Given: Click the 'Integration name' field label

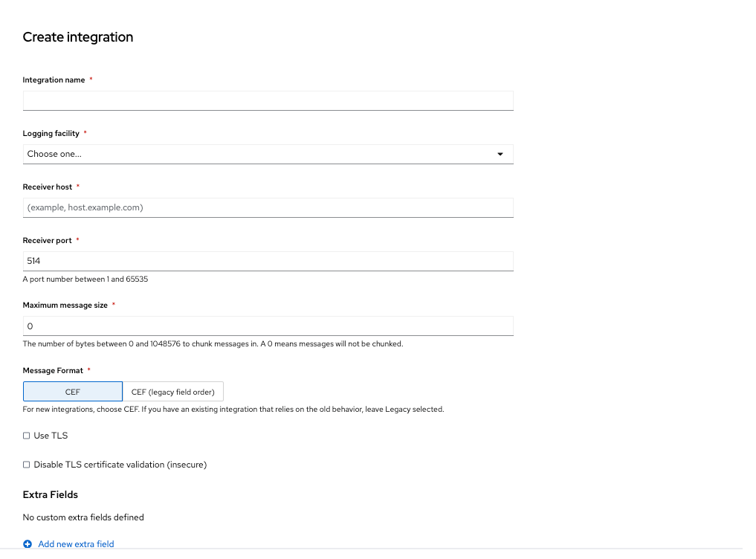Looking at the screenshot, I should tap(54, 80).
